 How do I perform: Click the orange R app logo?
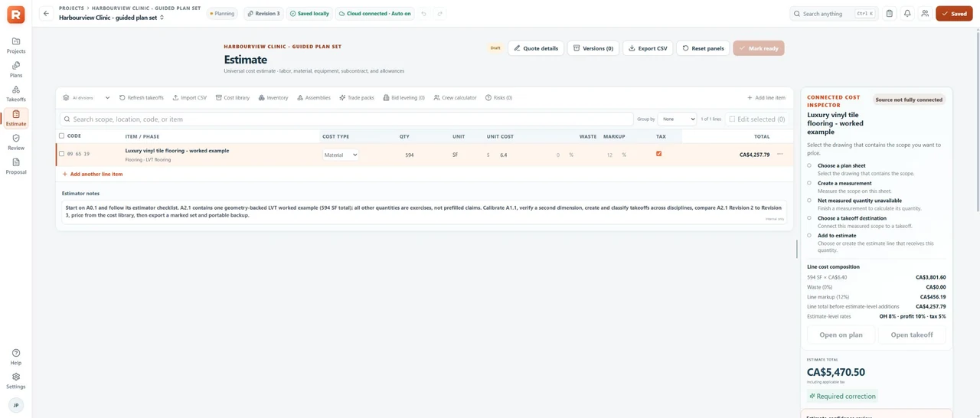click(16, 14)
